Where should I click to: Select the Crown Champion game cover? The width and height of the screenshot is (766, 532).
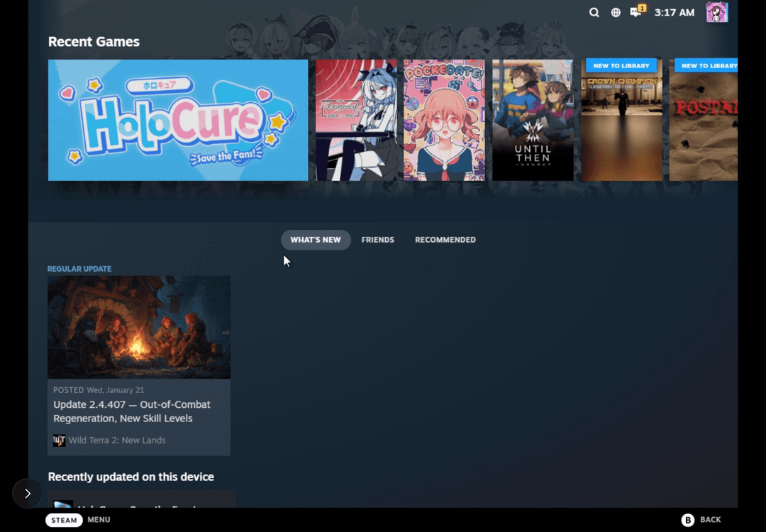(x=621, y=120)
